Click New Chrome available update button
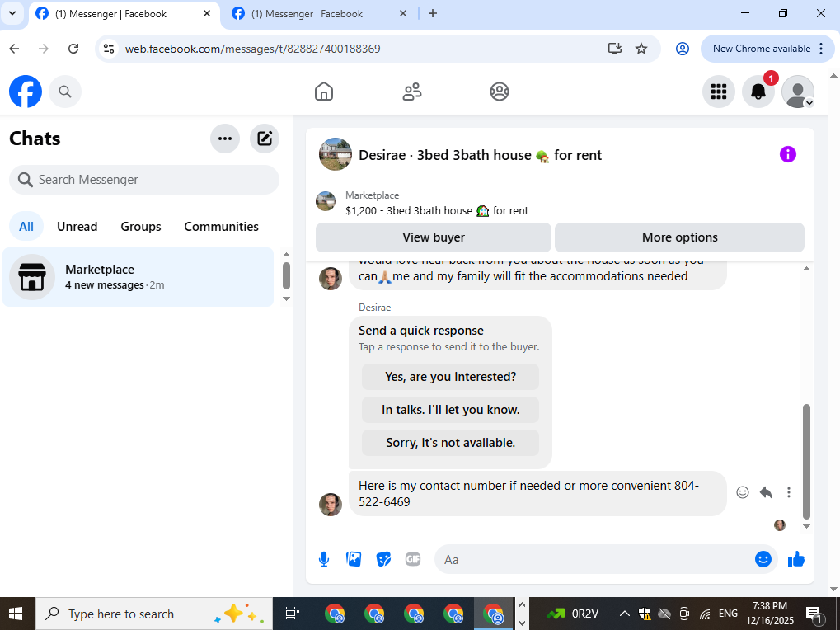 767,49
